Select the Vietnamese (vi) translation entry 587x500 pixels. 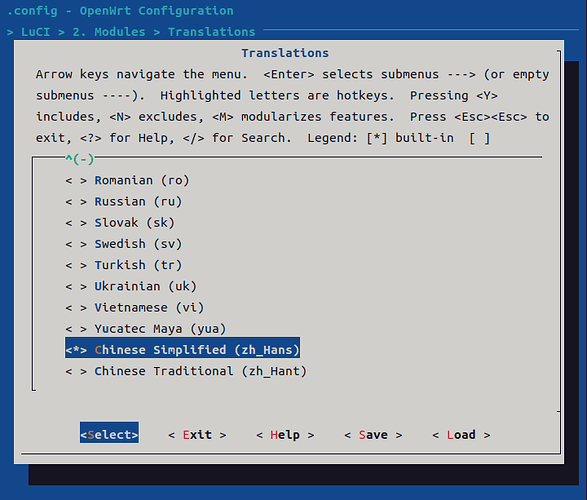click(135, 308)
